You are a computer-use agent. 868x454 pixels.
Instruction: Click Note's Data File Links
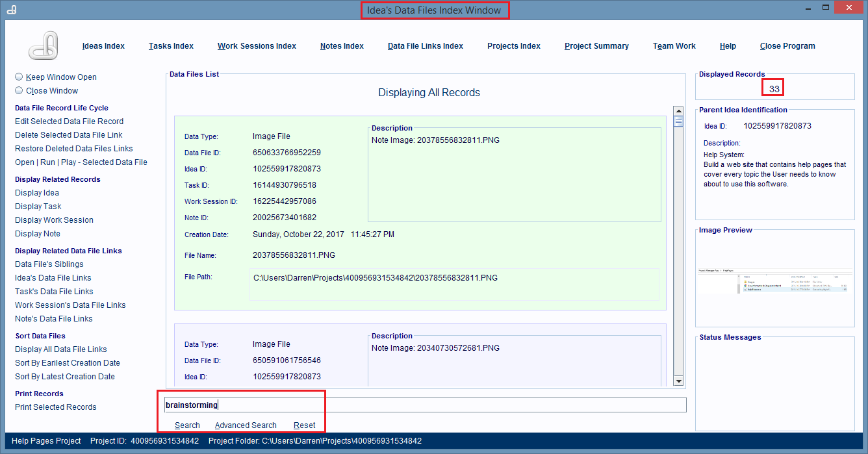tap(54, 319)
